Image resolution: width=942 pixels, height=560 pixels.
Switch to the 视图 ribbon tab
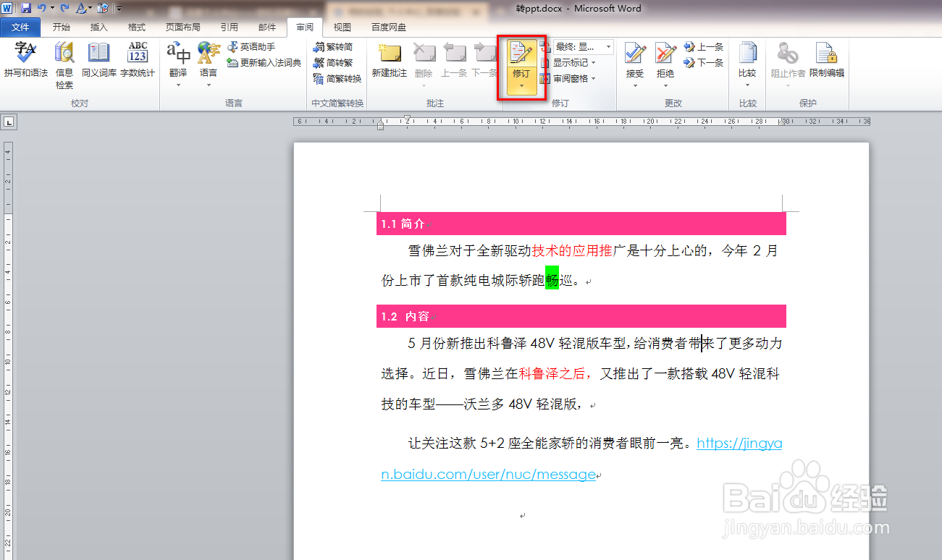click(x=341, y=27)
